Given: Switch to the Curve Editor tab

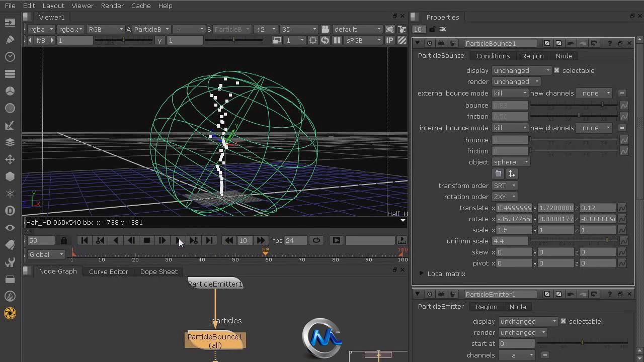Looking at the screenshot, I should [109, 271].
